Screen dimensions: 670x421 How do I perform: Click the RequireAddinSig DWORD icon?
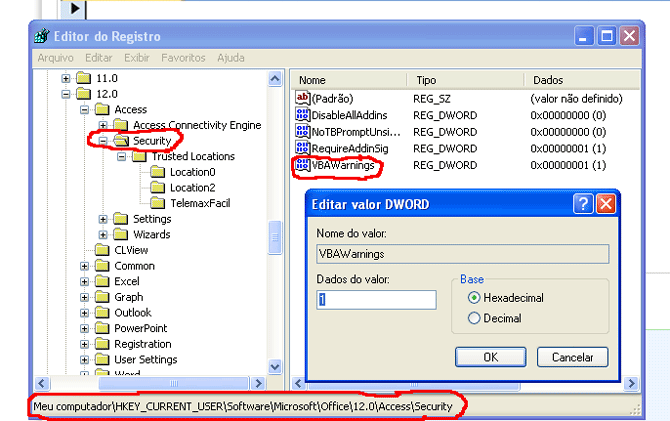pyautogui.click(x=303, y=148)
